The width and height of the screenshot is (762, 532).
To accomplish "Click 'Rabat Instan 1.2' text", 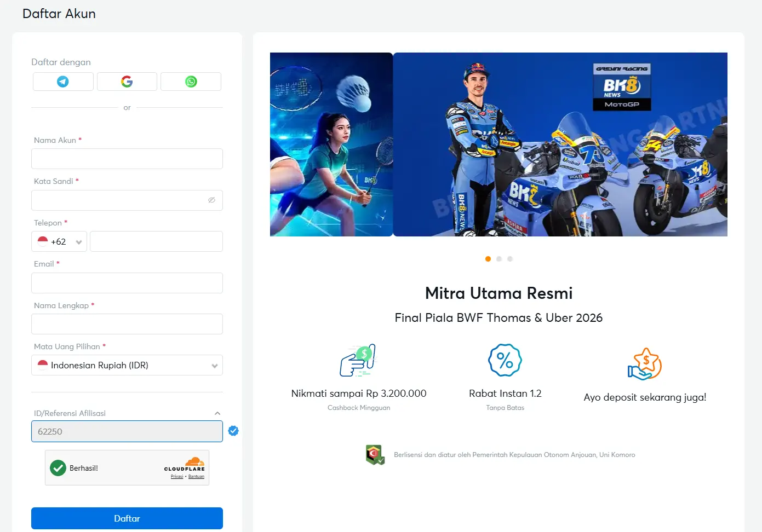I will pos(505,394).
